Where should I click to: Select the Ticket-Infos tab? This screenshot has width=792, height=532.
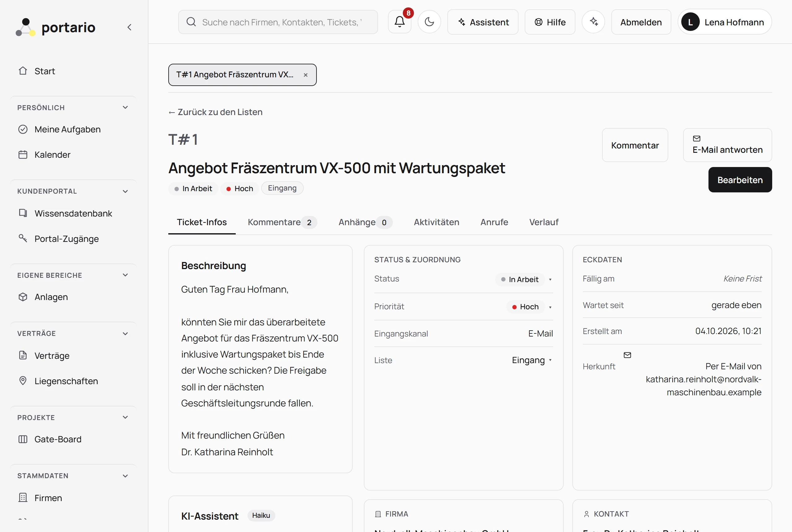click(202, 222)
